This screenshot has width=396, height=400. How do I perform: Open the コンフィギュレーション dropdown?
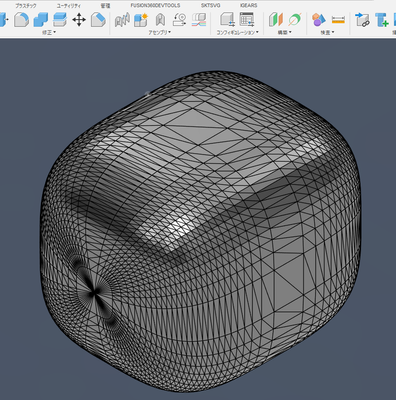[x=237, y=32]
